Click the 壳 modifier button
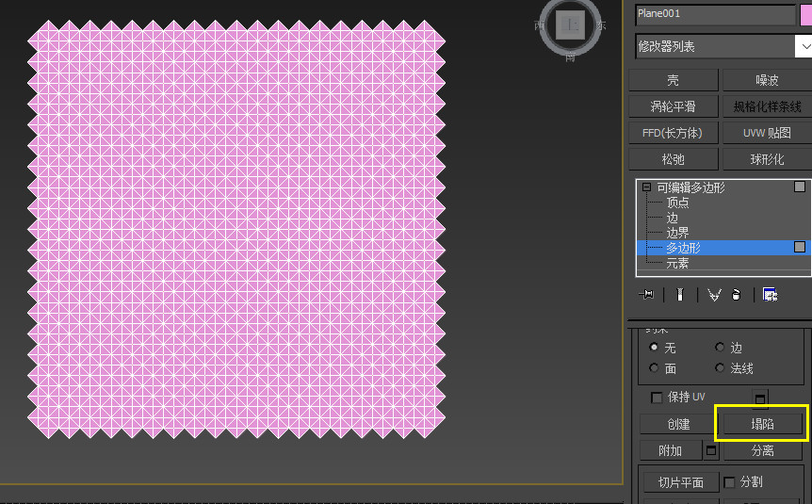 [674, 80]
